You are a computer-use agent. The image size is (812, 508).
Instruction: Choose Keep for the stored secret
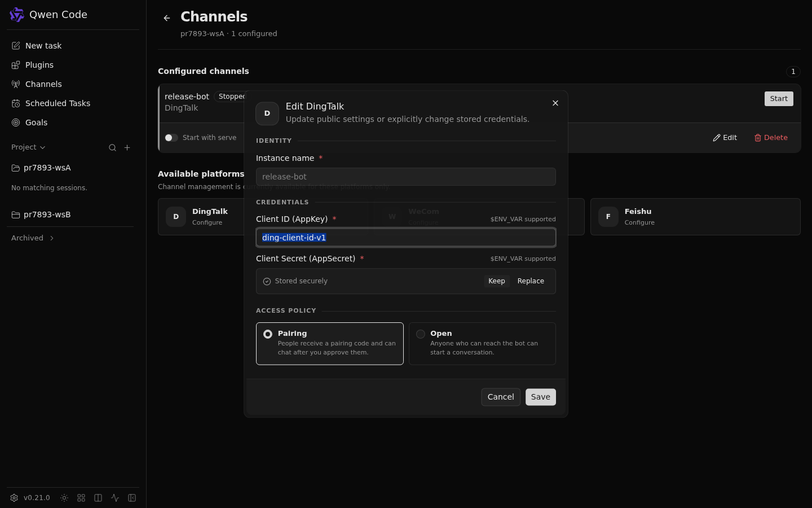pyautogui.click(x=497, y=281)
